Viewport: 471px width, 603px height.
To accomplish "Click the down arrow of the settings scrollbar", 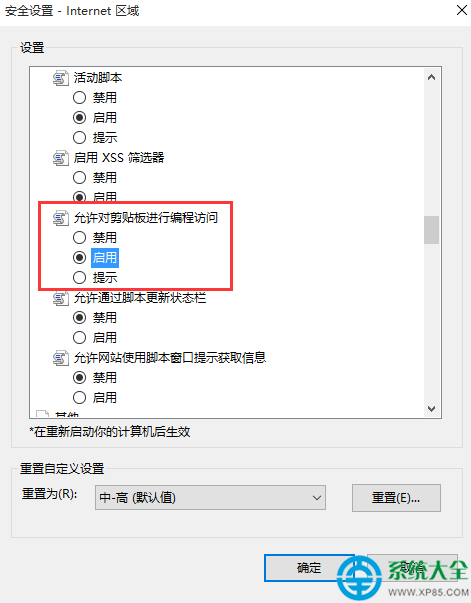I will click(x=431, y=408).
